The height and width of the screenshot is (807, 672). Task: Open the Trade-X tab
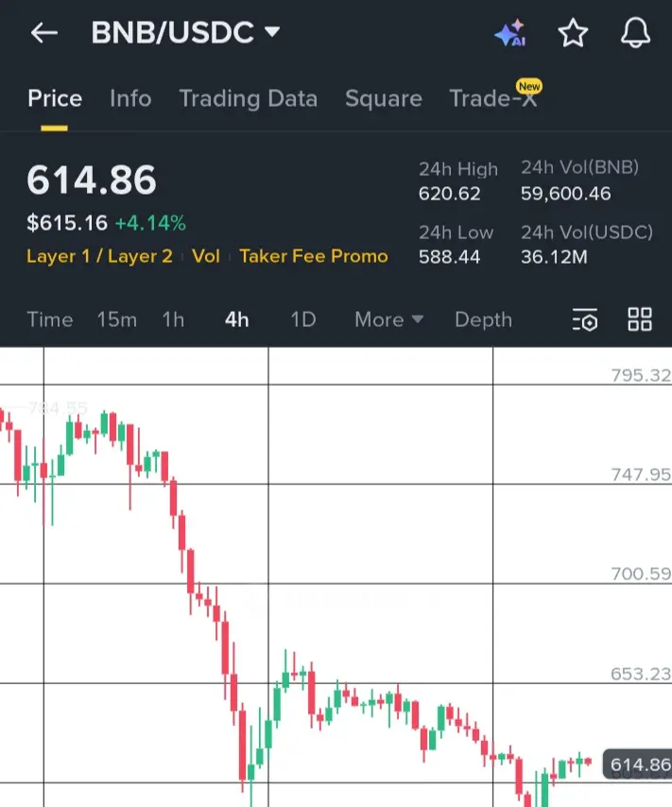[x=492, y=98]
